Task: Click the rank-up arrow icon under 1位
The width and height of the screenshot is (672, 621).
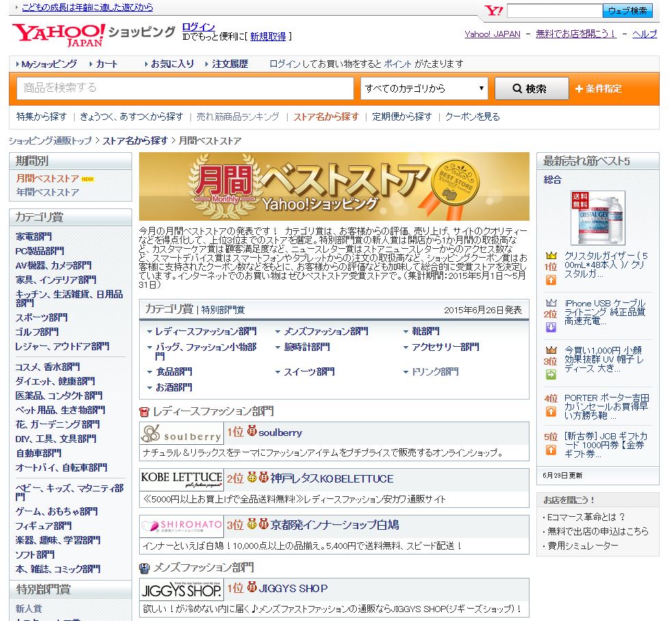Action: point(551,280)
